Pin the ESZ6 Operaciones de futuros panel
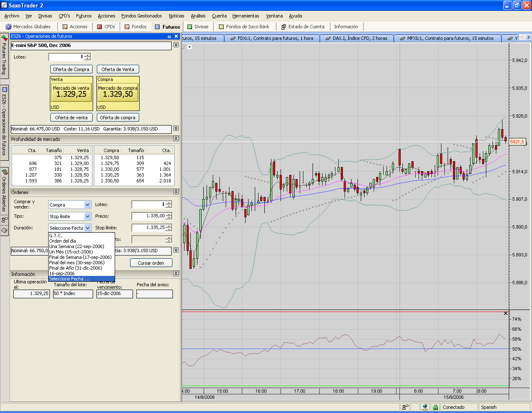Image resolution: width=532 pixels, height=413 pixels. [169, 37]
